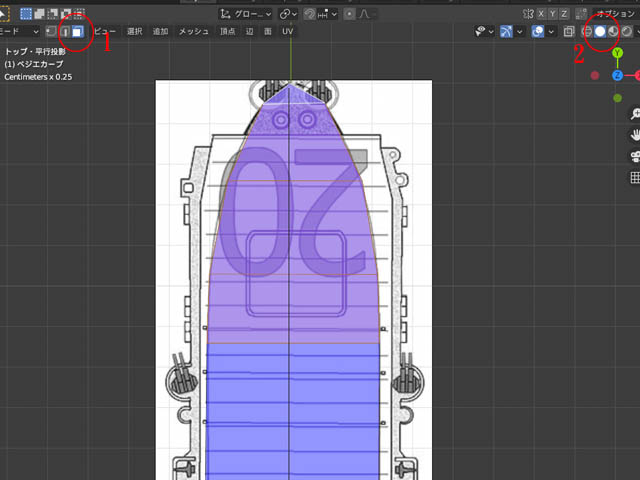640x480 pixels.
Task: Click the blue Z axis gizmo ball
Action: click(x=618, y=76)
